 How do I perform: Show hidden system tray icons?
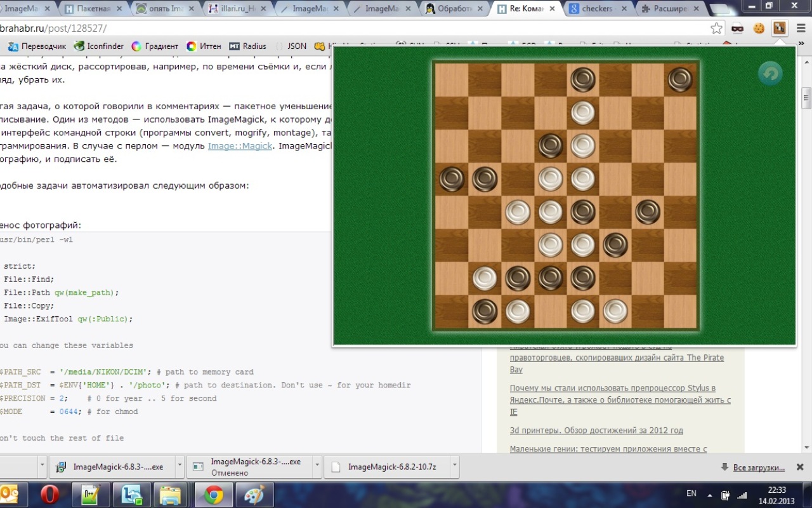[x=709, y=495]
